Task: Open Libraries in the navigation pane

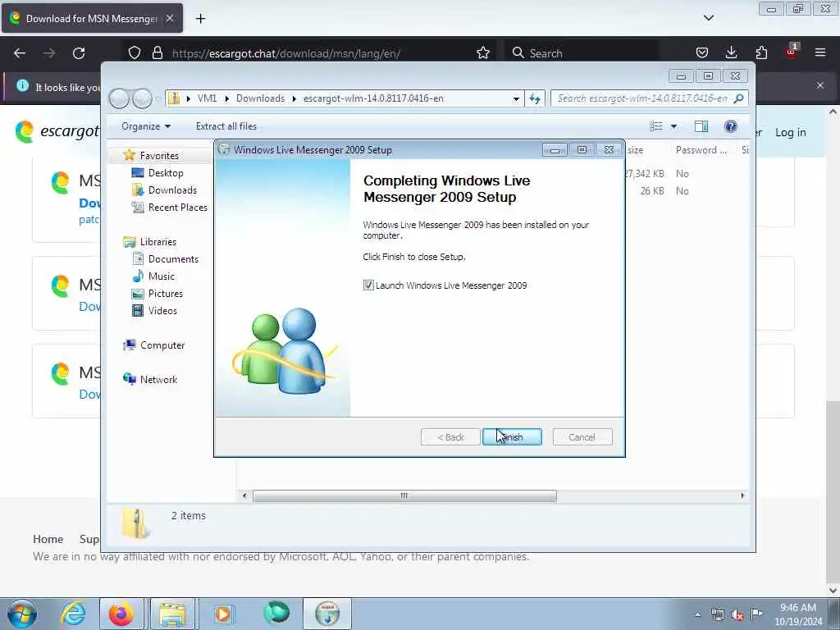Action: coord(158,242)
